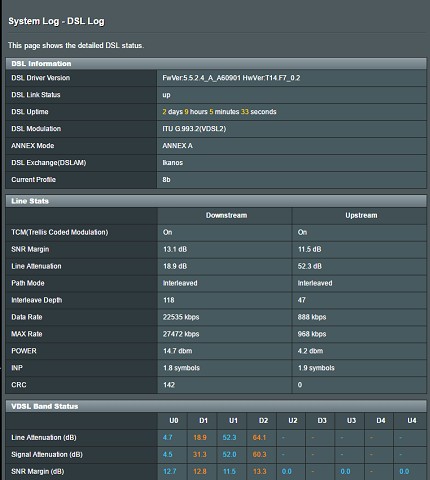
Task: Select the downstream SNR Margin 13.1 dB
Action: pyautogui.click(x=175, y=249)
